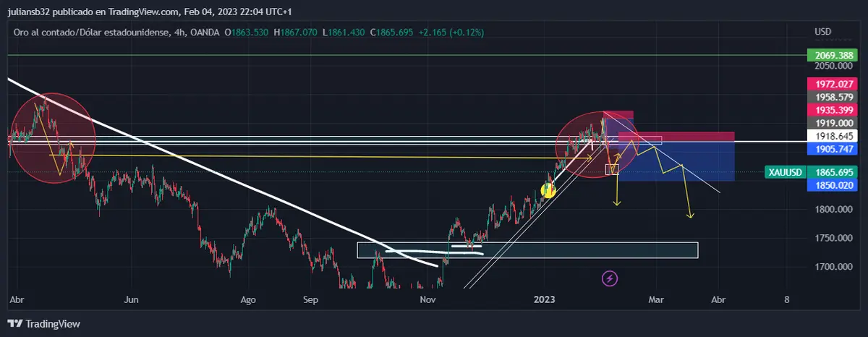Select the green 2069.388 price label

pos(830,56)
